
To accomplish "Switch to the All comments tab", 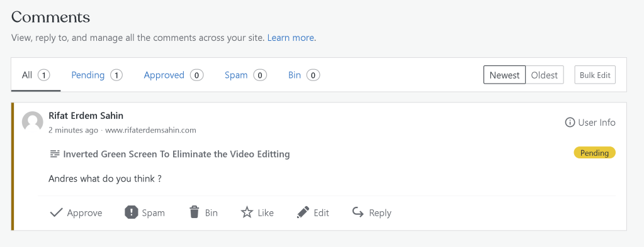I will click(x=36, y=75).
